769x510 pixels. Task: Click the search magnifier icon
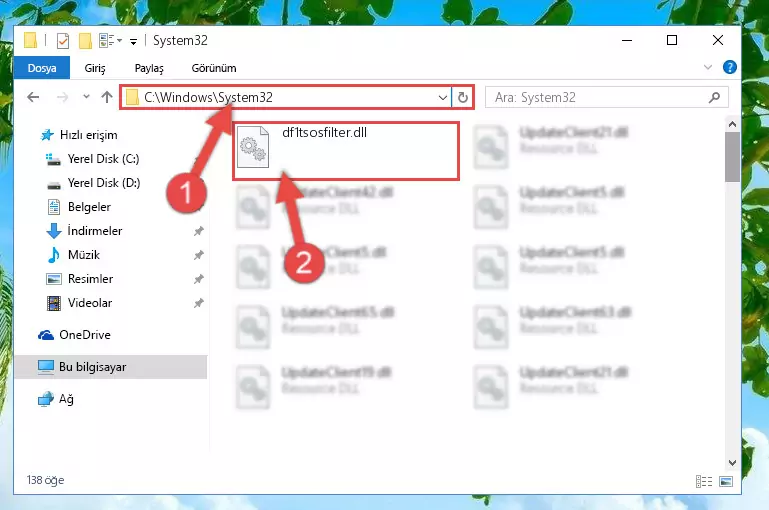pyautogui.click(x=715, y=97)
